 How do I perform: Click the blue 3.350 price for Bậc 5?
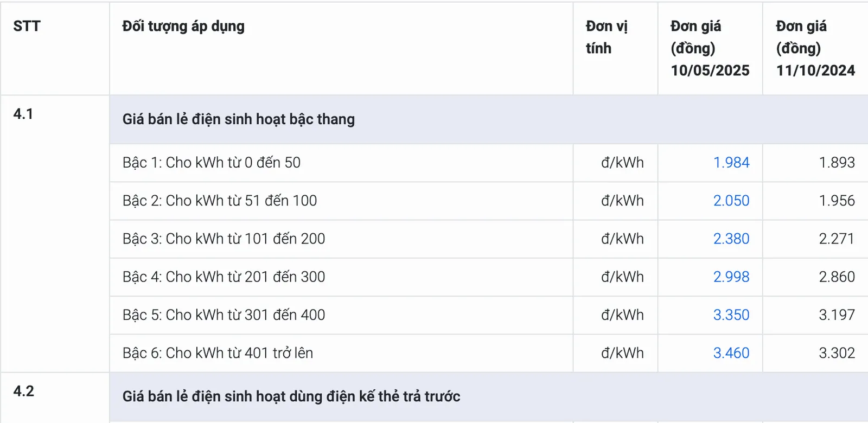pyautogui.click(x=731, y=315)
